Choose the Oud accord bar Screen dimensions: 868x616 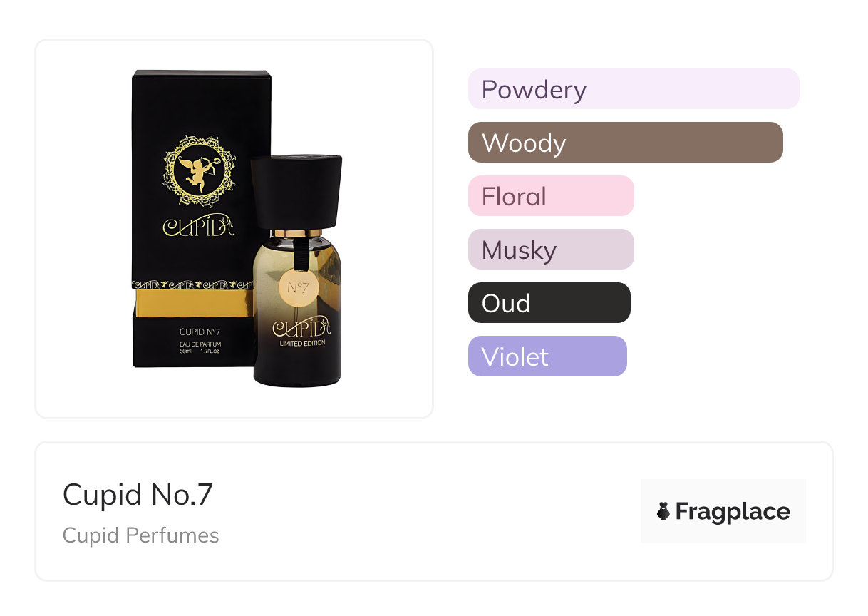click(549, 303)
